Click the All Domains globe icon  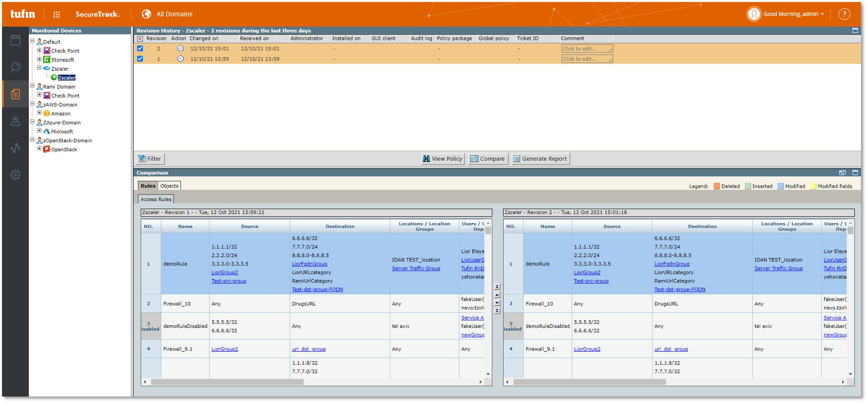tap(147, 14)
